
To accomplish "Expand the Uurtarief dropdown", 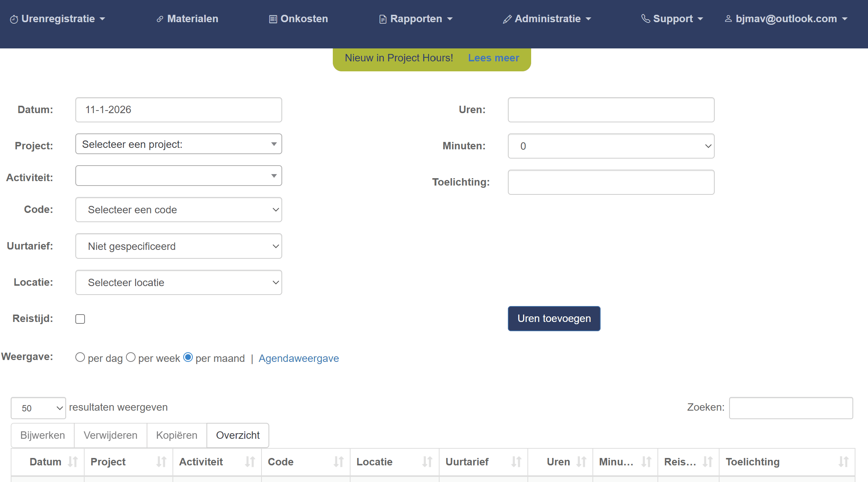I will click(178, 246).
